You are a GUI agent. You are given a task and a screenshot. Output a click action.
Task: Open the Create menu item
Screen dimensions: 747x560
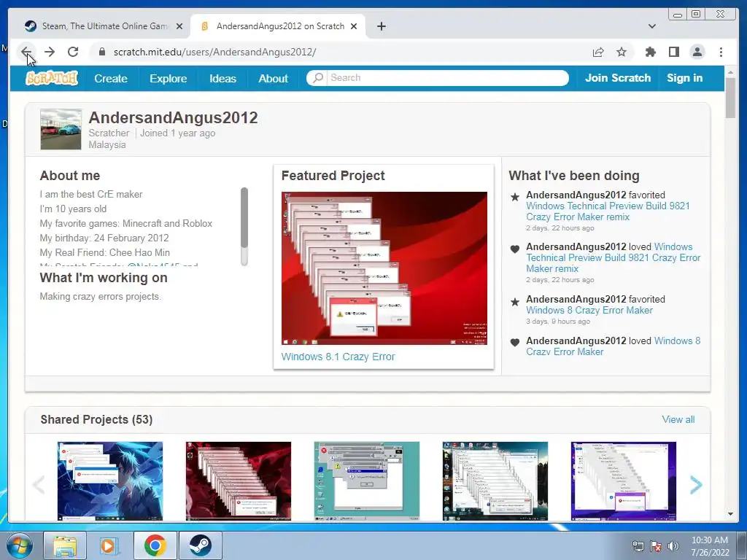[111, 79]
